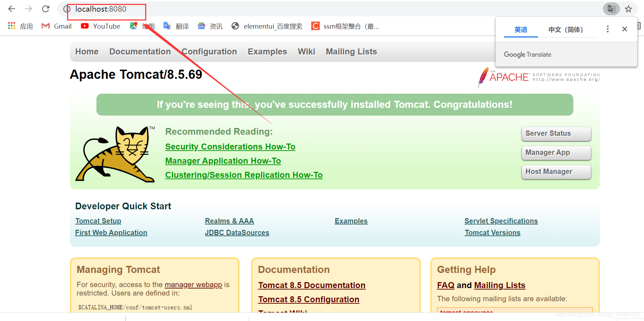
Task: Open the Maps bookmark icon
Action: point(134,26)
